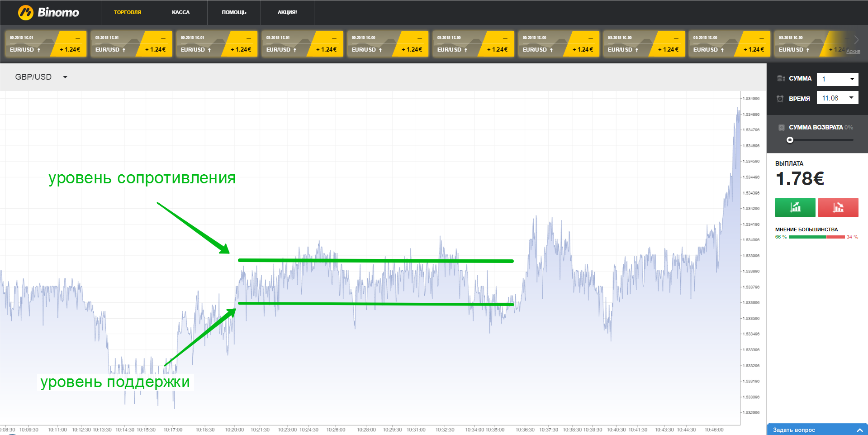Click the clock icon beside ВРЕМЯ
Image resolution: width=868 pixels, height=435 pixels.
(780, 98)
